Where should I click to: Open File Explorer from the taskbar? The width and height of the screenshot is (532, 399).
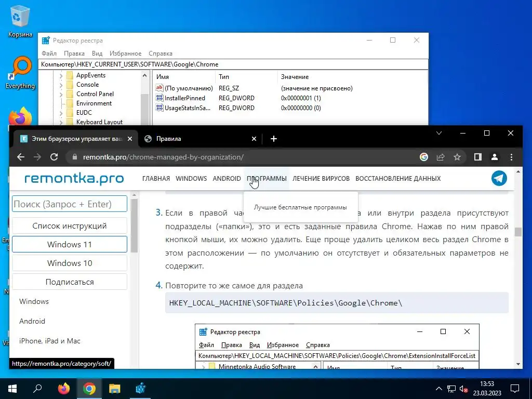point(115,389)
